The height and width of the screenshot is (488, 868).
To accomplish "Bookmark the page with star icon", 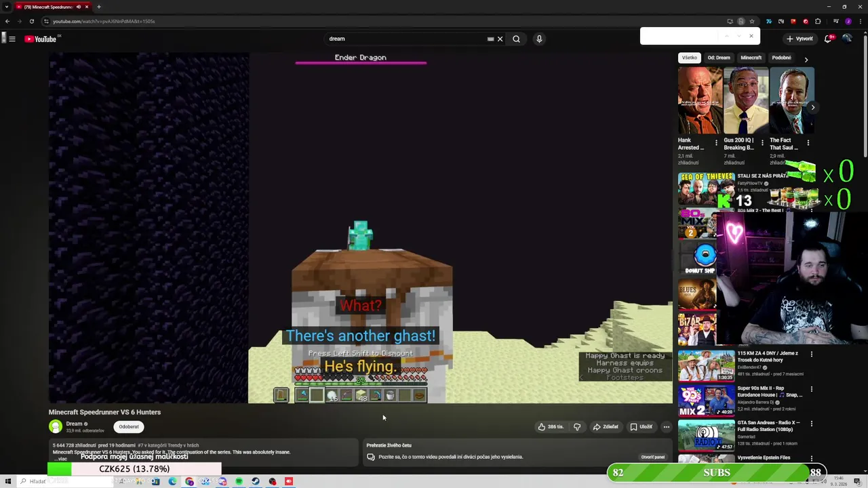I will tap(752, 21).
